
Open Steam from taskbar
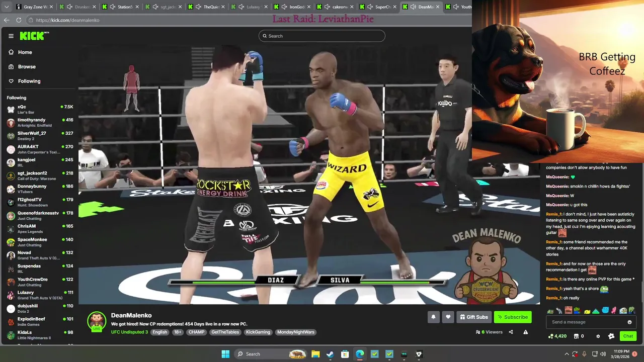coord(330,354)
